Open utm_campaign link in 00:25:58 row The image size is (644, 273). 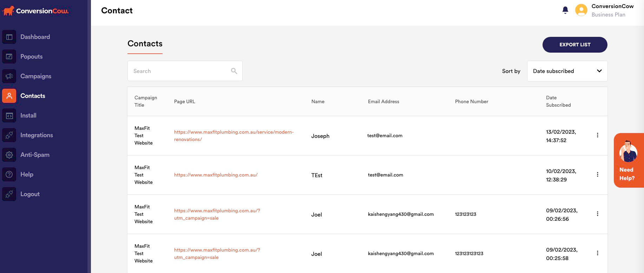(217, 254)
